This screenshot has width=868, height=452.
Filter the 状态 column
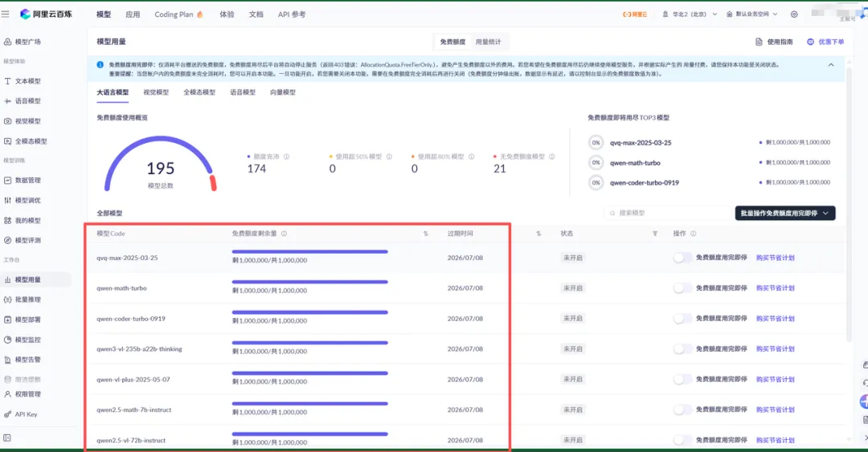(x=655, y=234)
